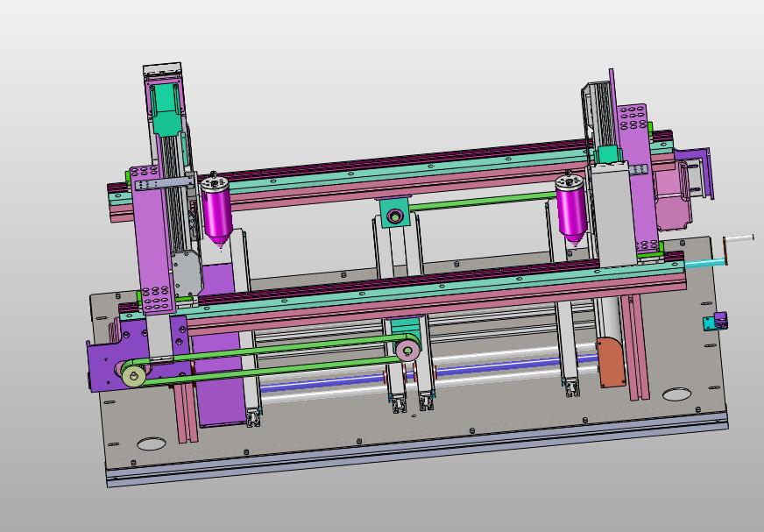Viewport: 764px width, 532px height.
Task: Pick the orange-free gray cover box on right column
Action: [x=612, y=215]
